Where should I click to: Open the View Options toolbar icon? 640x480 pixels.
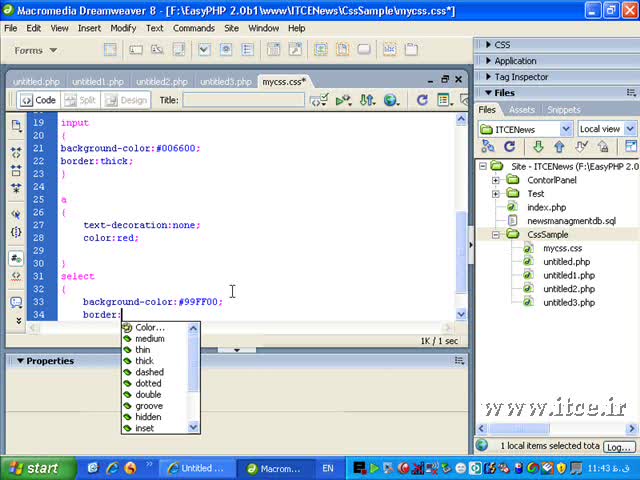point(444,100)
